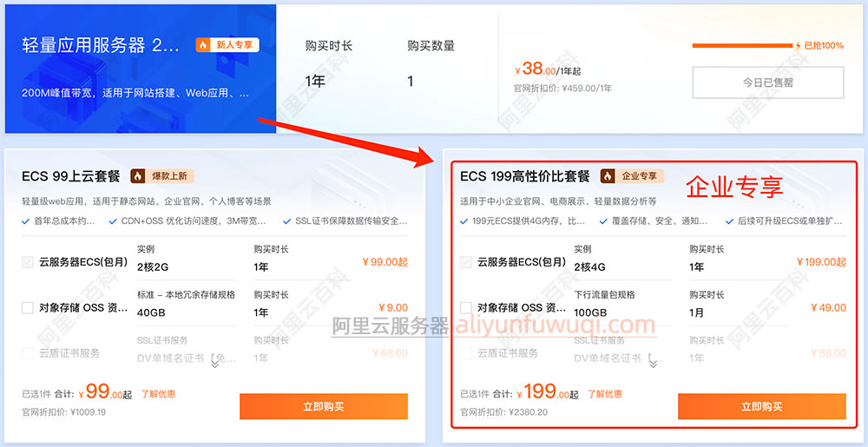This screenshot has width=868, height=447.
Task: Click checkmark icon before 覆盖存储、安全、通知
Action: [603, 221]
